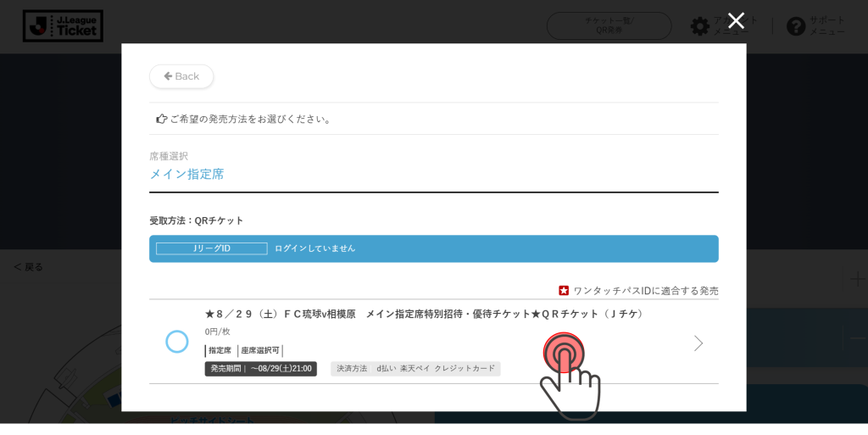Screen dimensions: 868x435
Task: Click サポートメニュー label in header
Action: point(827,26)
